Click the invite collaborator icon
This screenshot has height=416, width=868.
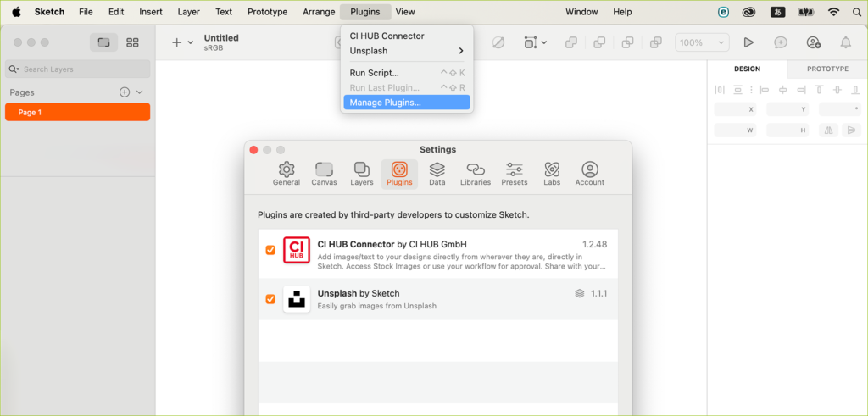(x=813, y=42)
